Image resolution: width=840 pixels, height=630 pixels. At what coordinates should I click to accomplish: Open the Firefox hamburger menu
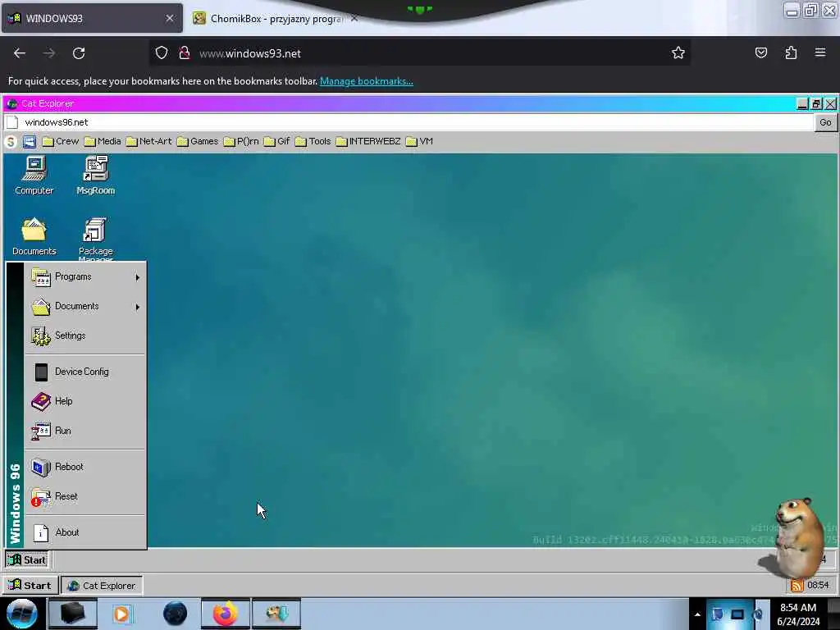[x=820, y=52]
